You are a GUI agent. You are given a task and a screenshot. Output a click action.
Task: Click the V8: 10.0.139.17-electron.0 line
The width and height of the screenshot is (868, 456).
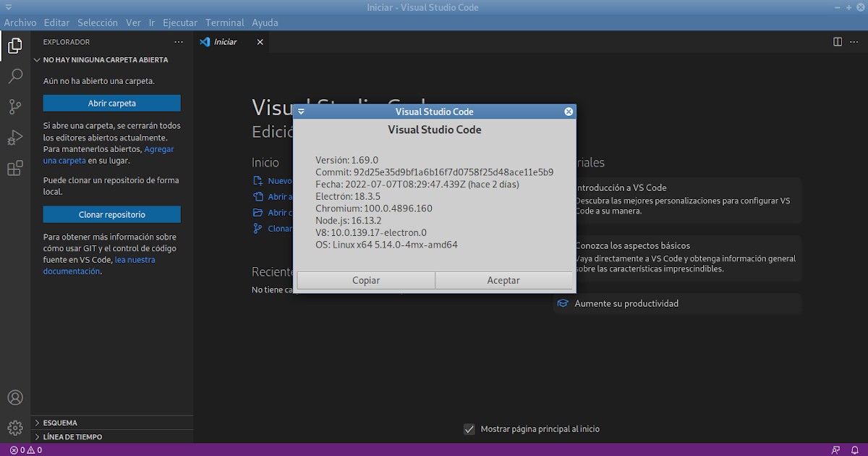click(371, 232)
